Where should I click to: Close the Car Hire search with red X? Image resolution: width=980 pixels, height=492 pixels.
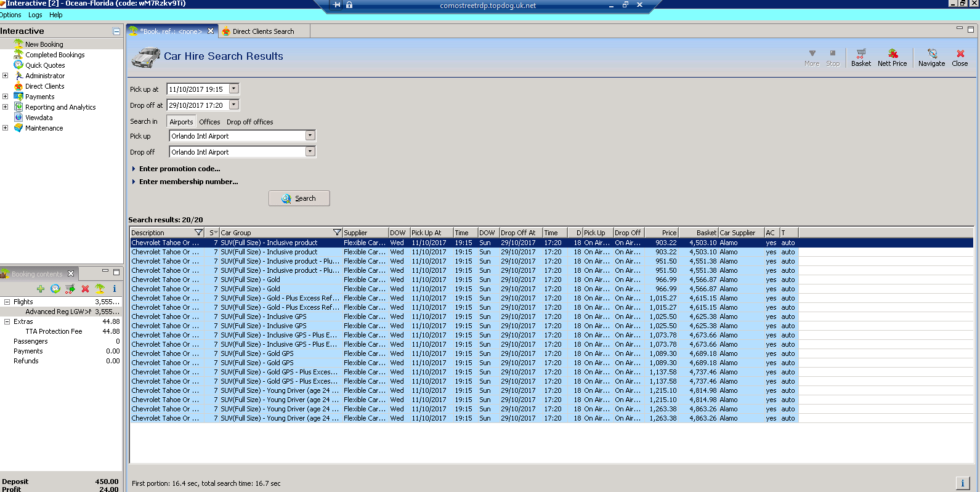point(960,54)
